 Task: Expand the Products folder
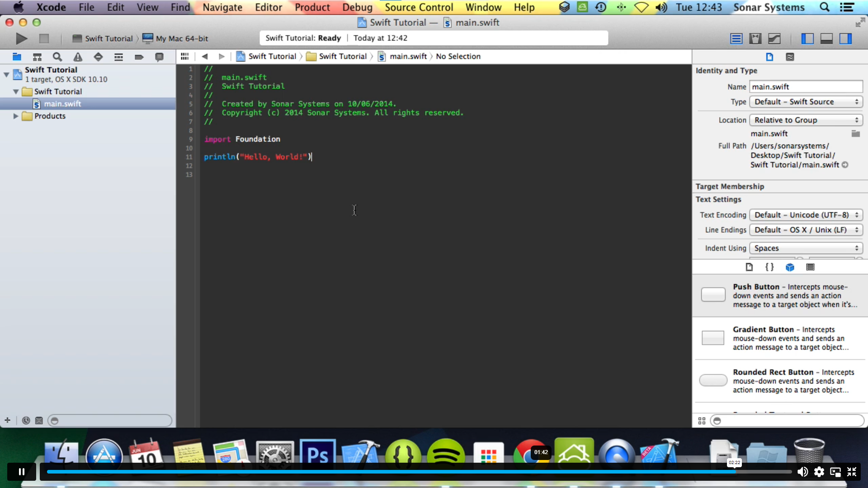pyautogui.click(x=16, y=116)
